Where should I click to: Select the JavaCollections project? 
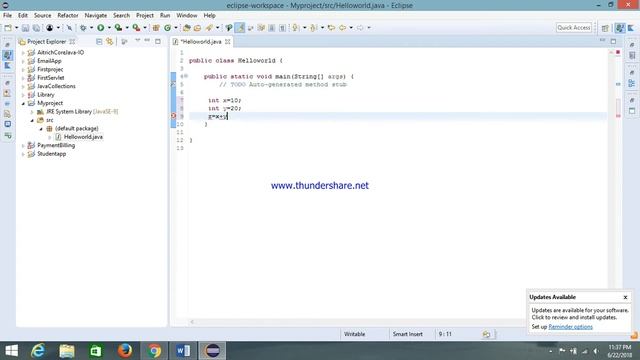[x=56, y=87]
